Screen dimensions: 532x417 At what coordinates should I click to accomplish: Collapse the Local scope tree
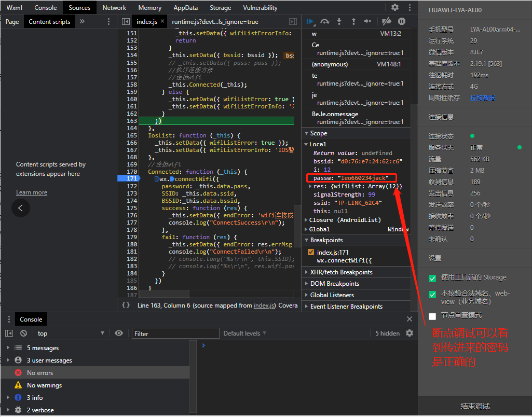coord(306,144)
